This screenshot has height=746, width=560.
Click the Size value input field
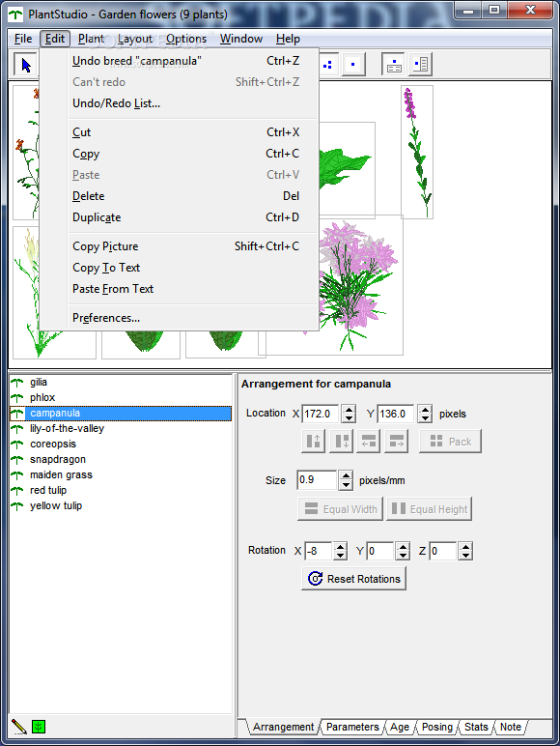tap(317, 480)
